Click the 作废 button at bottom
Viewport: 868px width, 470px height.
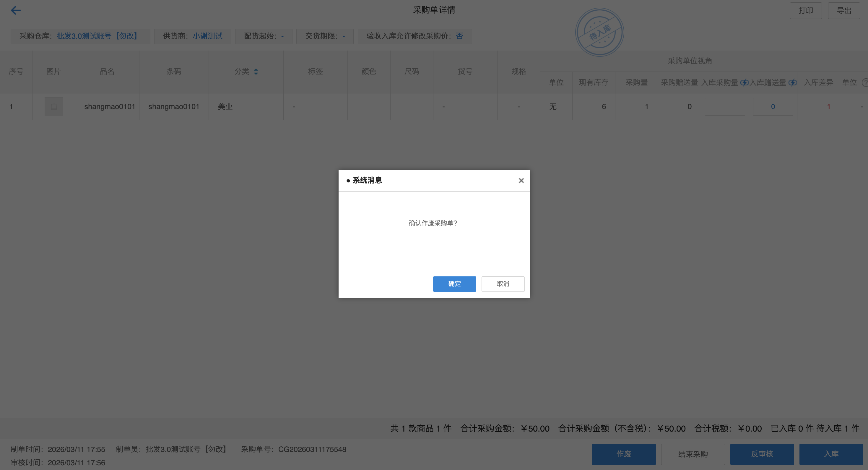tap(624, 454)
